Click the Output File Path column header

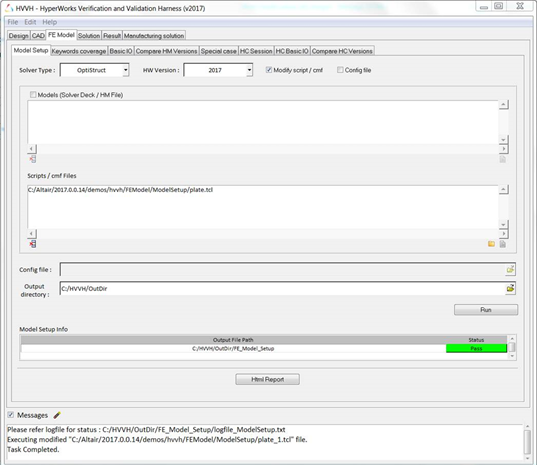click(233, 340)
